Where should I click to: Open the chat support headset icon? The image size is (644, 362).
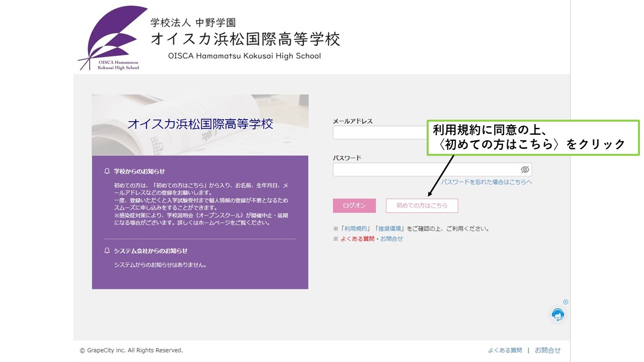coord(557,315)
